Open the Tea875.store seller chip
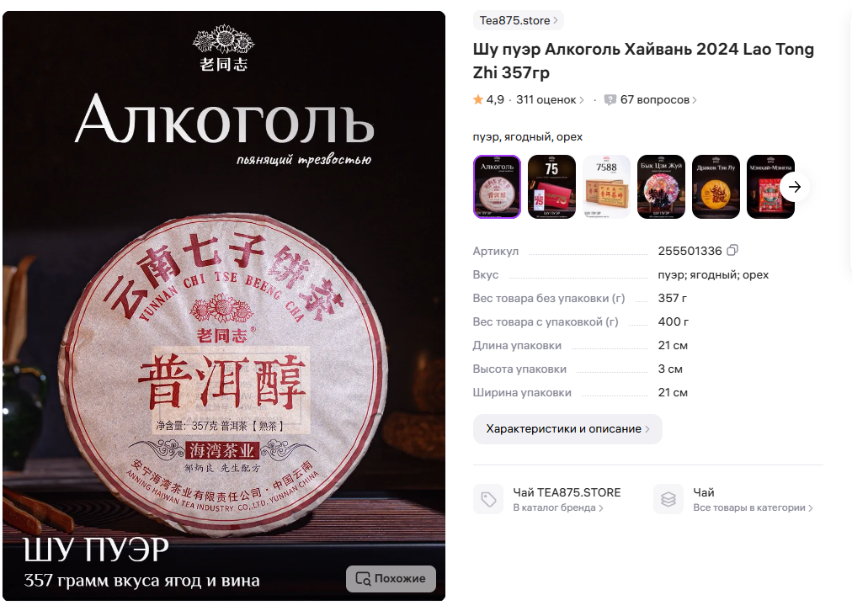This screenshot has width=852, height=616. pos(519,21)
